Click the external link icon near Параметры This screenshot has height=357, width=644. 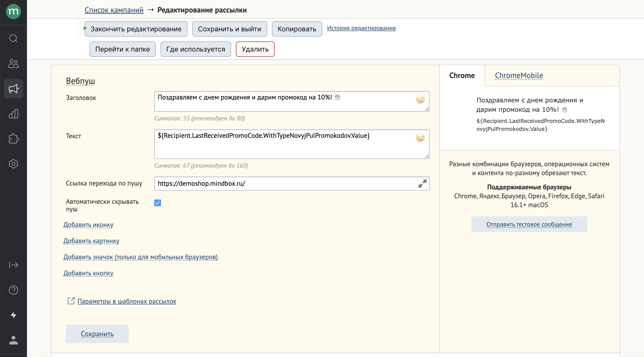(71, 301)
